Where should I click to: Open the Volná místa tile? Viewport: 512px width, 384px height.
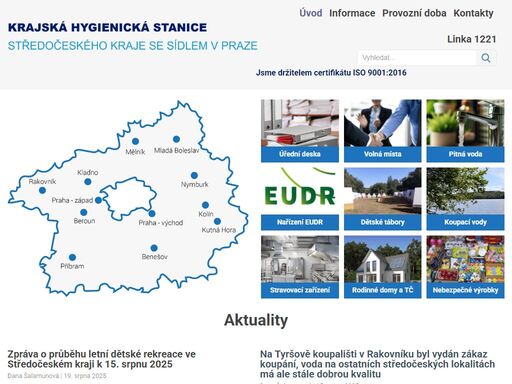[x=383, y=131]
